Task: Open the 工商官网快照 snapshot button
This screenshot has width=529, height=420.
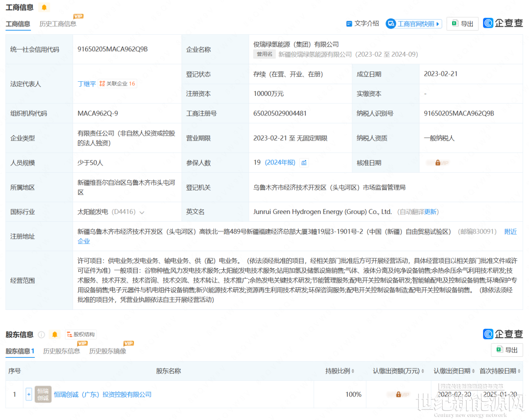Action: [414, 23]
